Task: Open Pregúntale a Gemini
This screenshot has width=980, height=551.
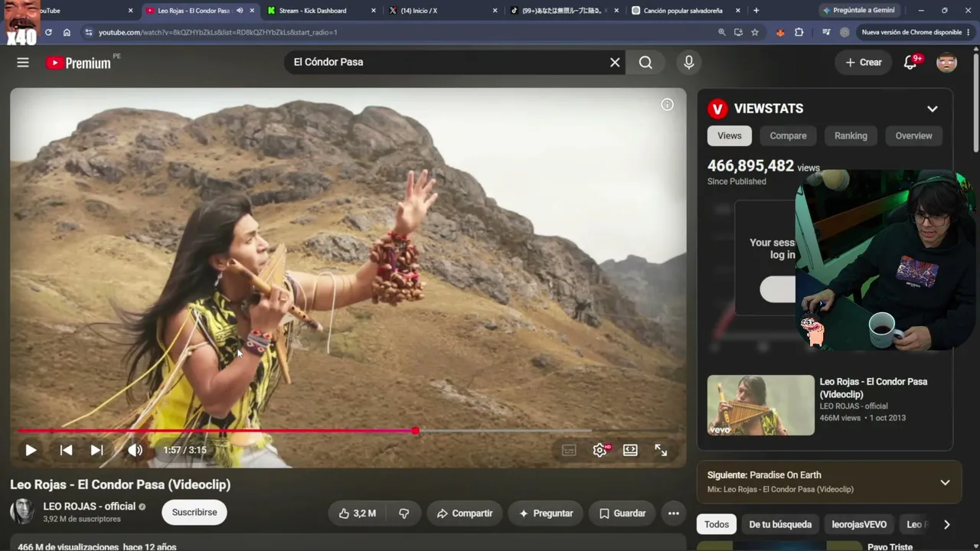Action: pos(858,11)
